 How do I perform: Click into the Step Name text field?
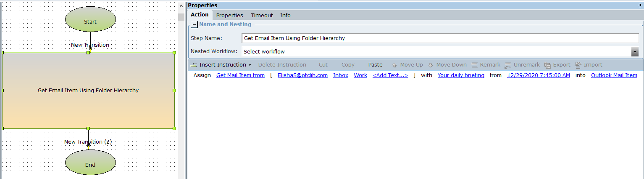tap(440, 38)
